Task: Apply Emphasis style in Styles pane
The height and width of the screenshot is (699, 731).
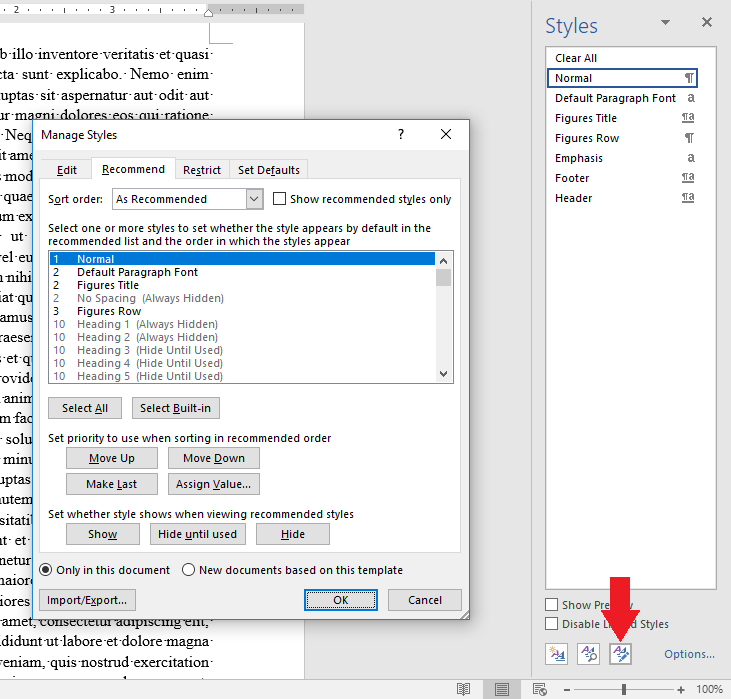Action: click(622, 158)
